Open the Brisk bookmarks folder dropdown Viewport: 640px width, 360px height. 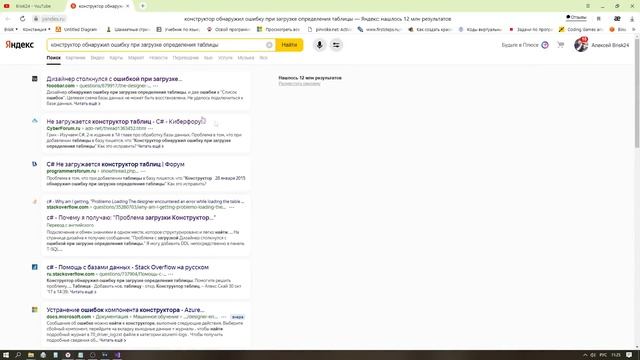click(11, 29)
